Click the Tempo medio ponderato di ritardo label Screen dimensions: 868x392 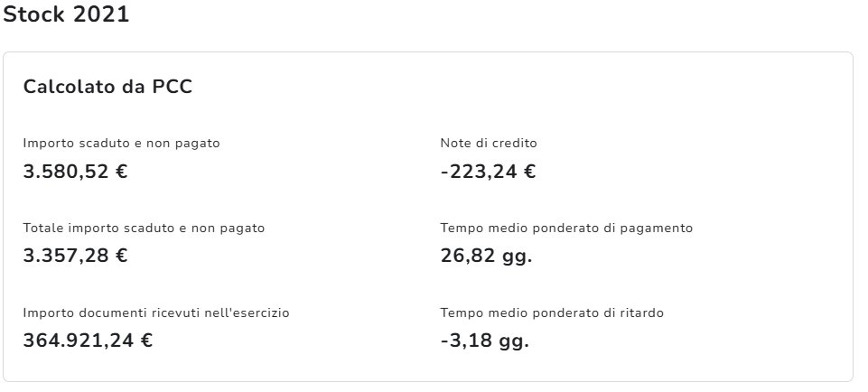[552, 313]
